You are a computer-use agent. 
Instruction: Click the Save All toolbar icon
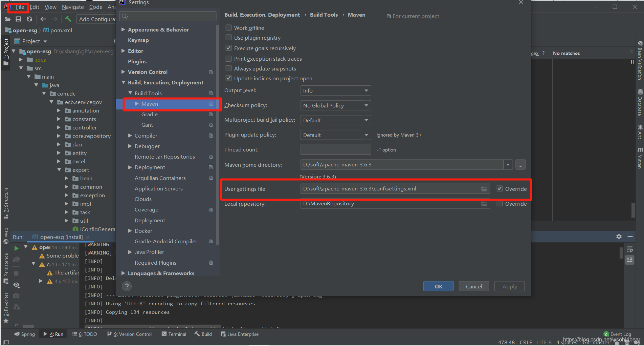coord(18,19)
